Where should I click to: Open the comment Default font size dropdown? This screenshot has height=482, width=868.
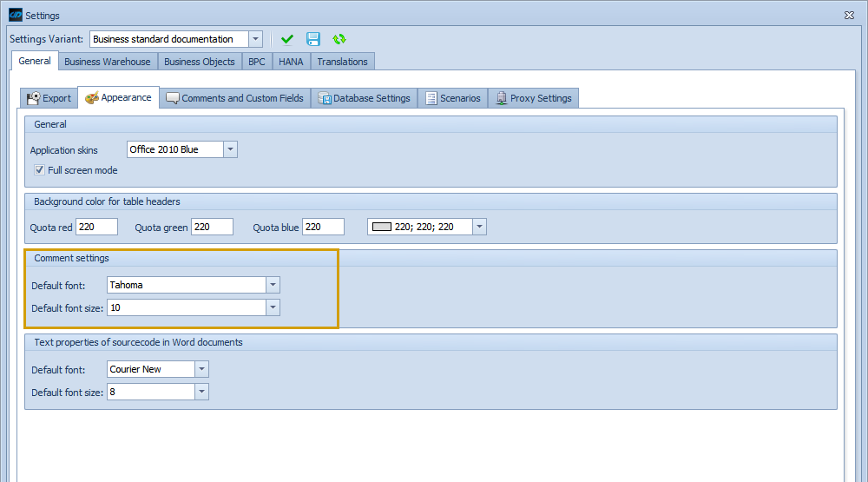coord(273,307)
